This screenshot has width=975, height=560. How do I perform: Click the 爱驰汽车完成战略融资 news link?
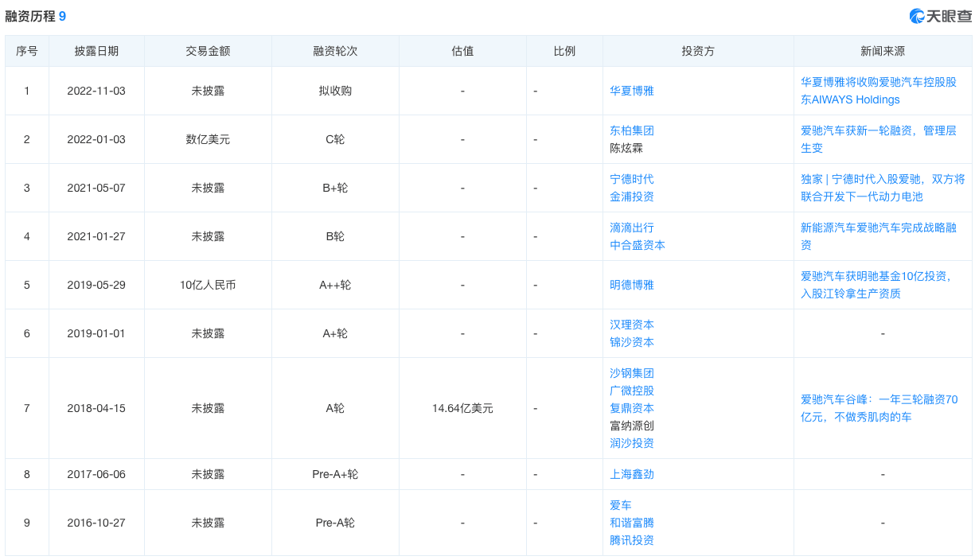point(880,235)
